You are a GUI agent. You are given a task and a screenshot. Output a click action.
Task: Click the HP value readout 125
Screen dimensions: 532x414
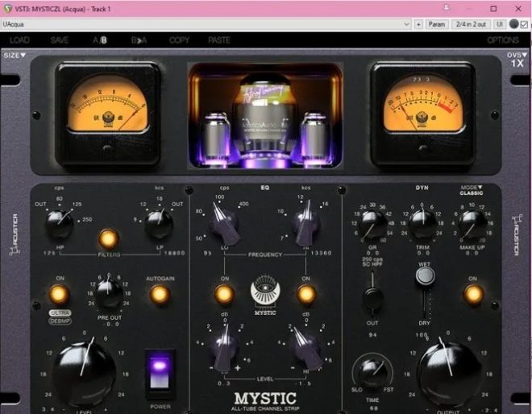[x=49, y=253]
